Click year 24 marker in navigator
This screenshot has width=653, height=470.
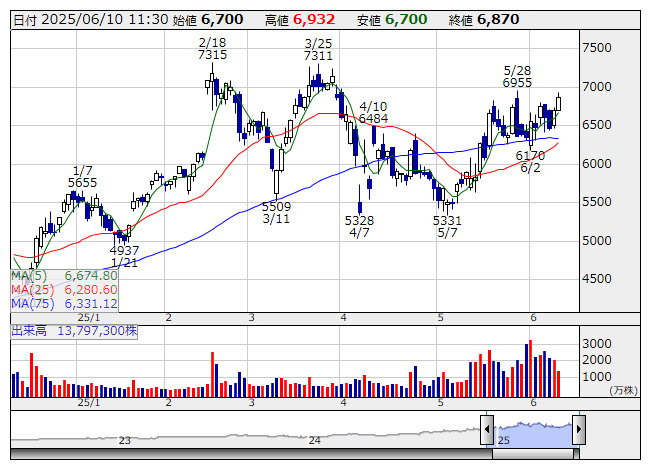point(314,440)
